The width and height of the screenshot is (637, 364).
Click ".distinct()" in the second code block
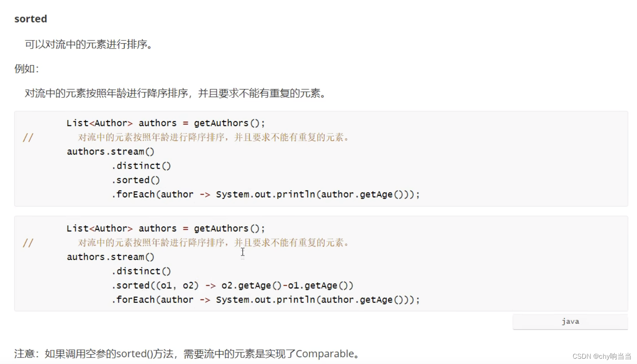(141, 271)
